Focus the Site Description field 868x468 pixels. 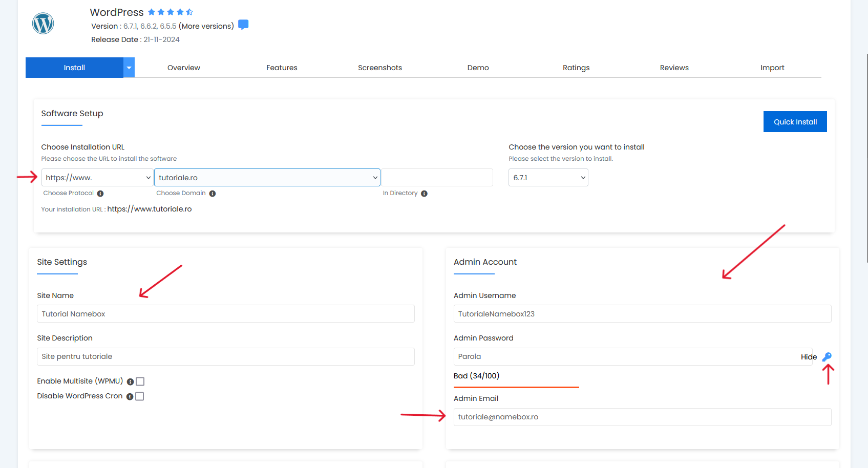coord(226,357)
